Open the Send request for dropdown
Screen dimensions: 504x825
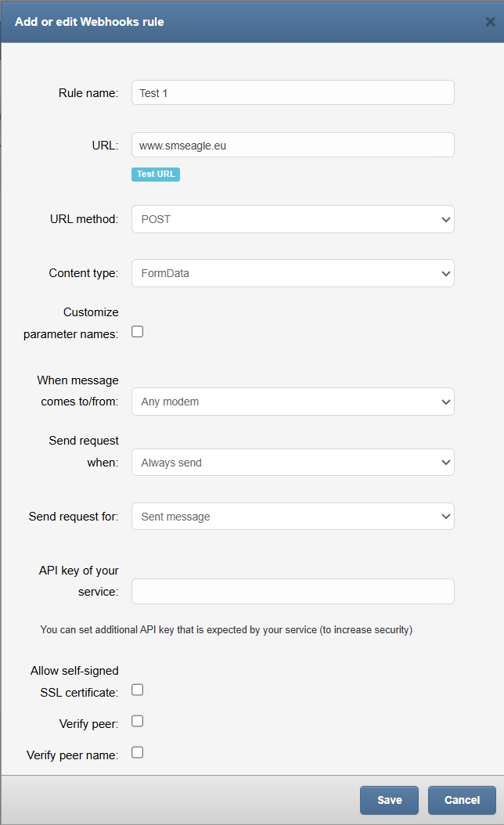[293, 516]
